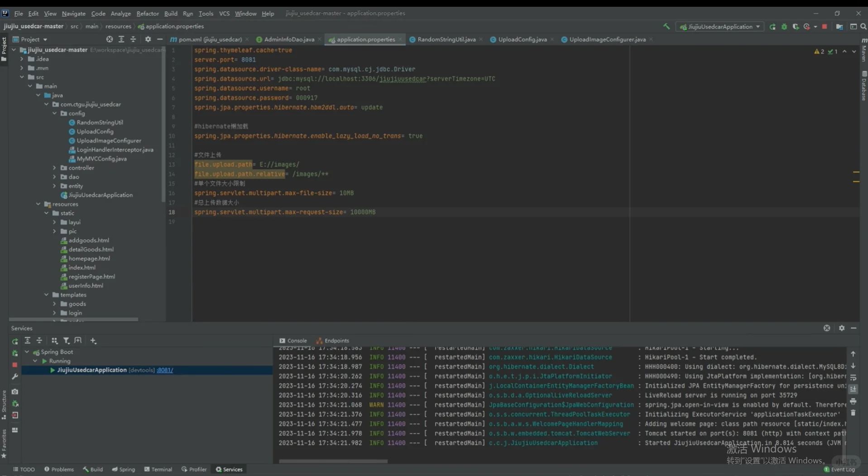Click the Debug JiujiuUsedcarApplication bug icon
The height and width of the screenshot is (476, 868).
784,27
